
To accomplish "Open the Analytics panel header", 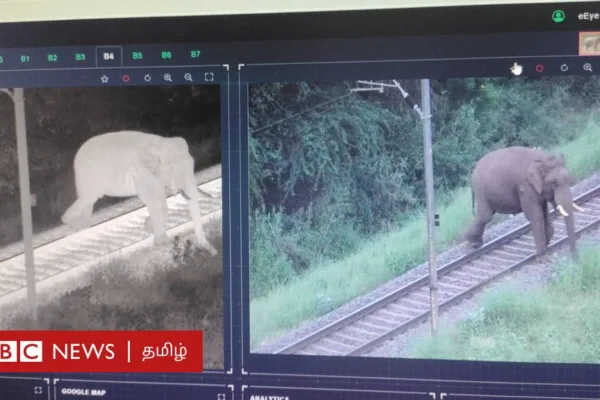I will point(270,396).
